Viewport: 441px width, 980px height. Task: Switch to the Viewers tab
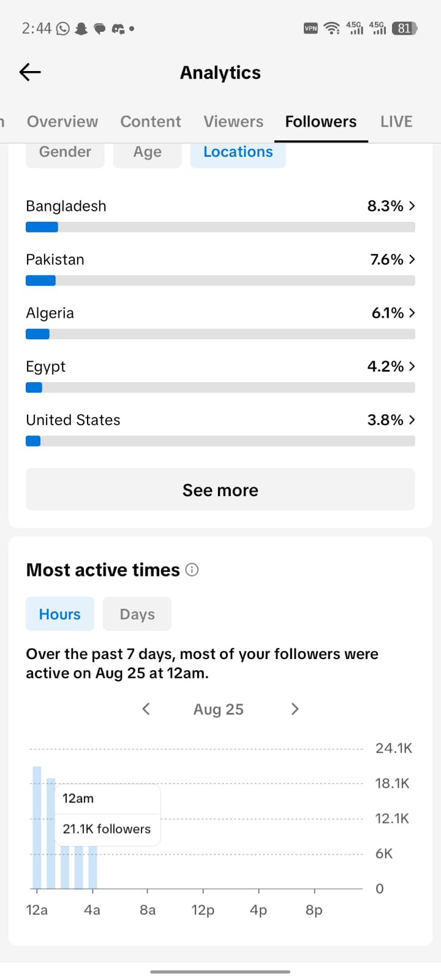click(233, 121)
